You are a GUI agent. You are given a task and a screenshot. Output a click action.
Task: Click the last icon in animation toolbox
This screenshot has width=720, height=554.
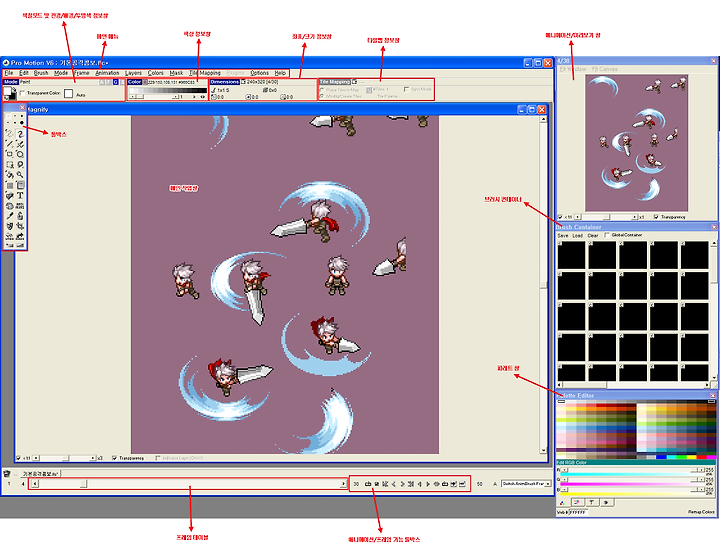tap(462, 484)
